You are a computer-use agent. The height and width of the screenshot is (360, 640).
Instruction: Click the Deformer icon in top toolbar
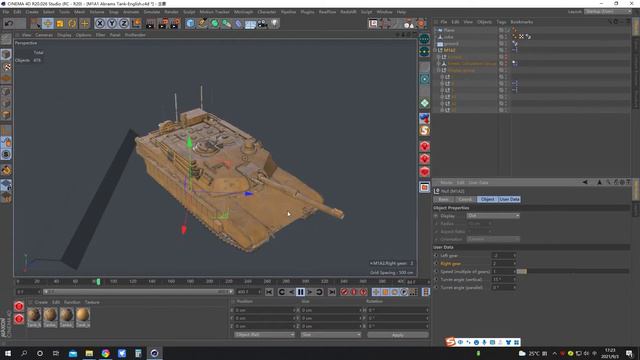point(238,24)
